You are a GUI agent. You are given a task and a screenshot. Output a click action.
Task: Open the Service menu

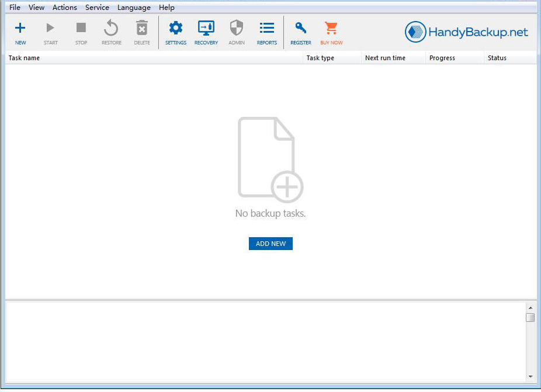pyautogui.click(x=97, y=8)
